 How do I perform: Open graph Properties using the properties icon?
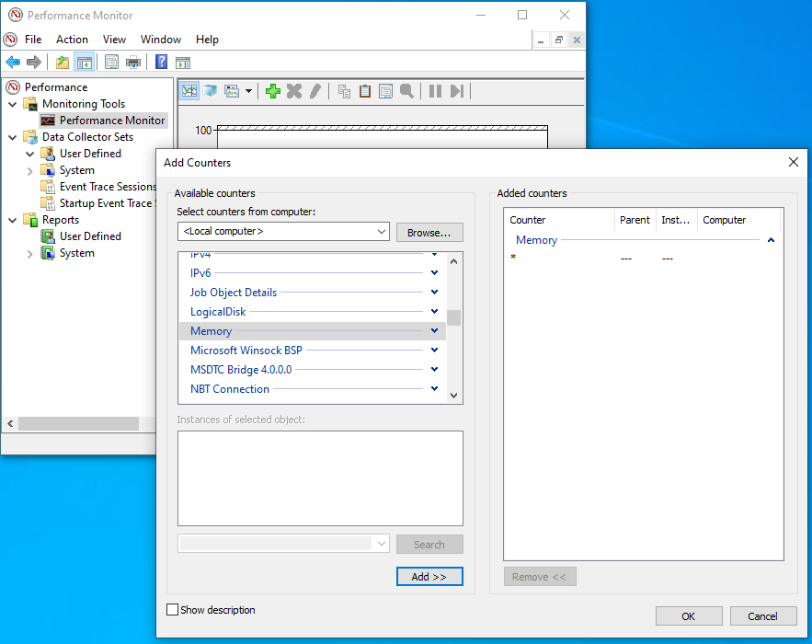385,91
